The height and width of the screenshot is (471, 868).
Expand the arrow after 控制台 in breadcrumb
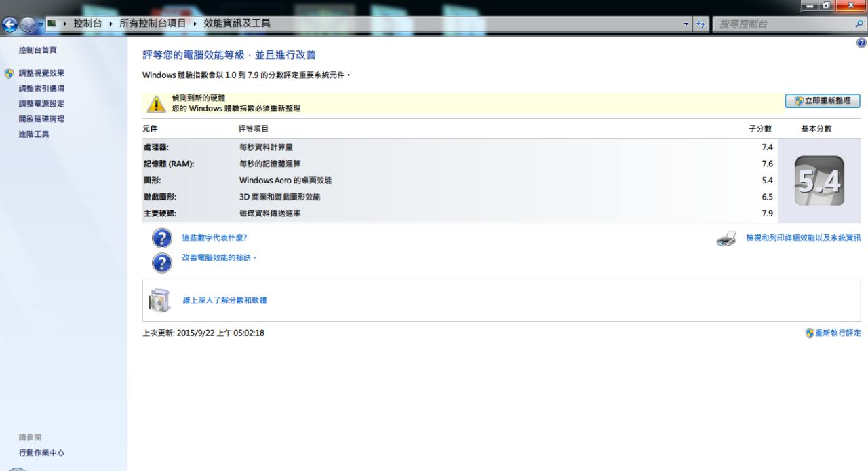(112, 24)
